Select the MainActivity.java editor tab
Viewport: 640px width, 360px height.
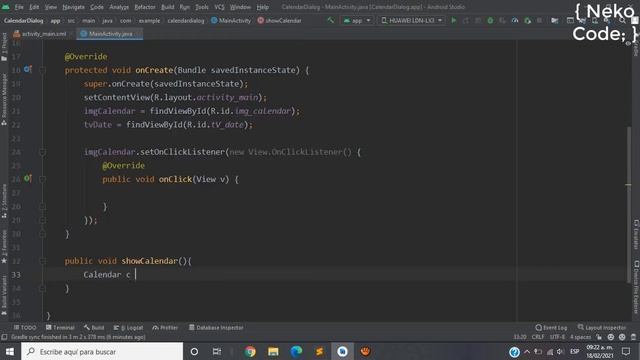click(110, 33)
